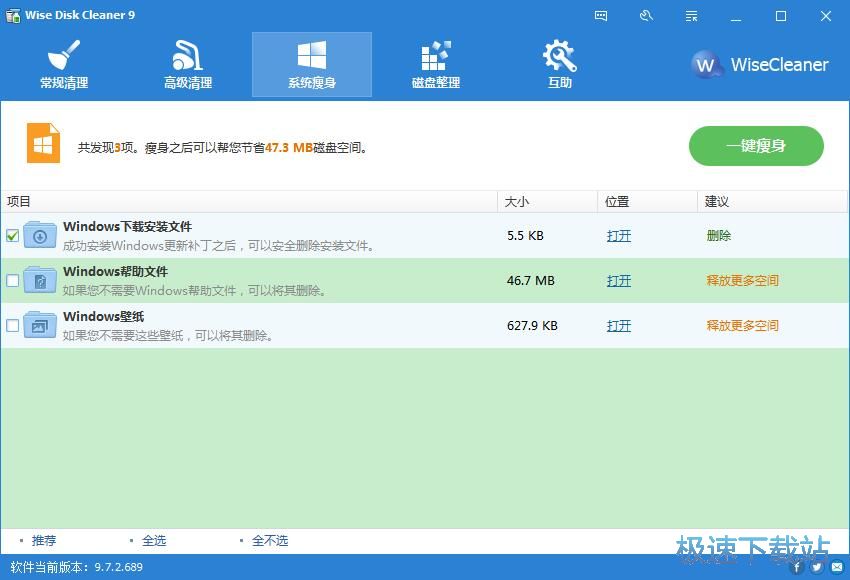850x580 pixels.
Task: Open location of Windows下载安装文件 via 打开
Action: coord(619,236)
